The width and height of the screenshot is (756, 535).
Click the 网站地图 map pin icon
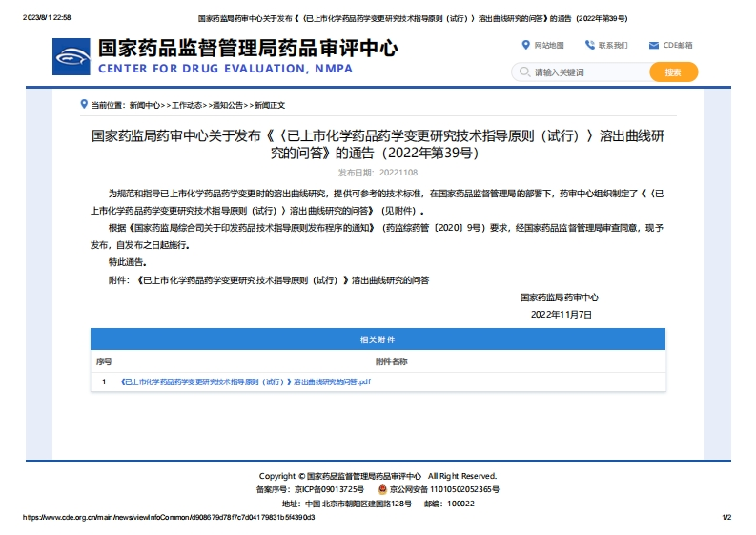click(525, 45)
